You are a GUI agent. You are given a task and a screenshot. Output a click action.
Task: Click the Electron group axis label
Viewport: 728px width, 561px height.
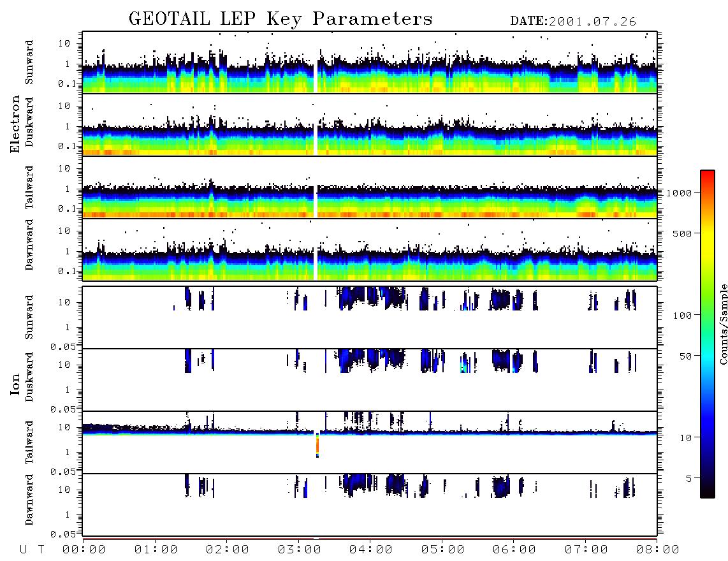point(15,124)
